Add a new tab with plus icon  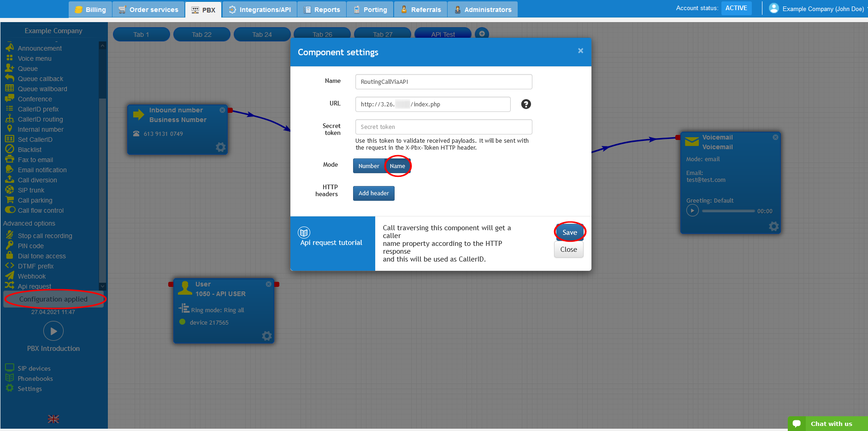pyautogui.click(x=482, y=34)
